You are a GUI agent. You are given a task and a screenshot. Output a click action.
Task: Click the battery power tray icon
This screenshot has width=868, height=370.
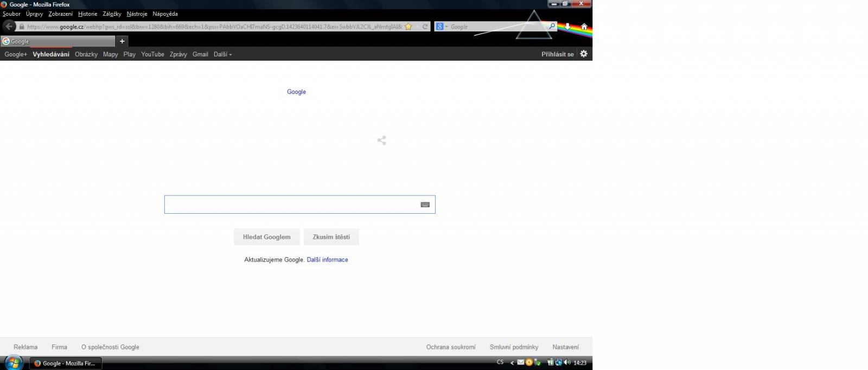[x=550, y=362]
